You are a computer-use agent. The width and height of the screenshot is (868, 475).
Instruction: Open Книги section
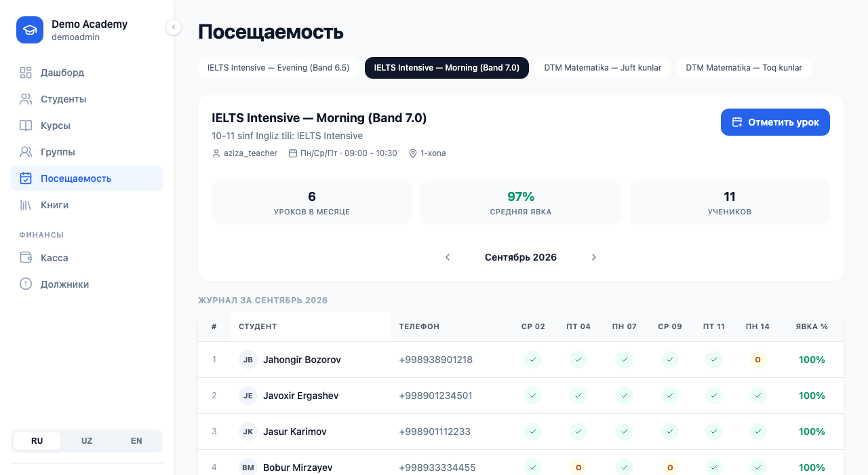coord(87,205)
